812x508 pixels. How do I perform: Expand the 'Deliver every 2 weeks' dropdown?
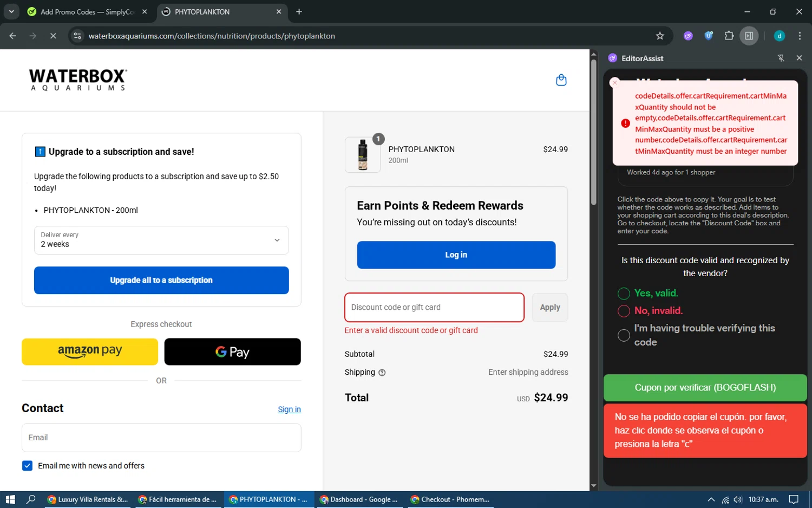click(x=161, y=240)
